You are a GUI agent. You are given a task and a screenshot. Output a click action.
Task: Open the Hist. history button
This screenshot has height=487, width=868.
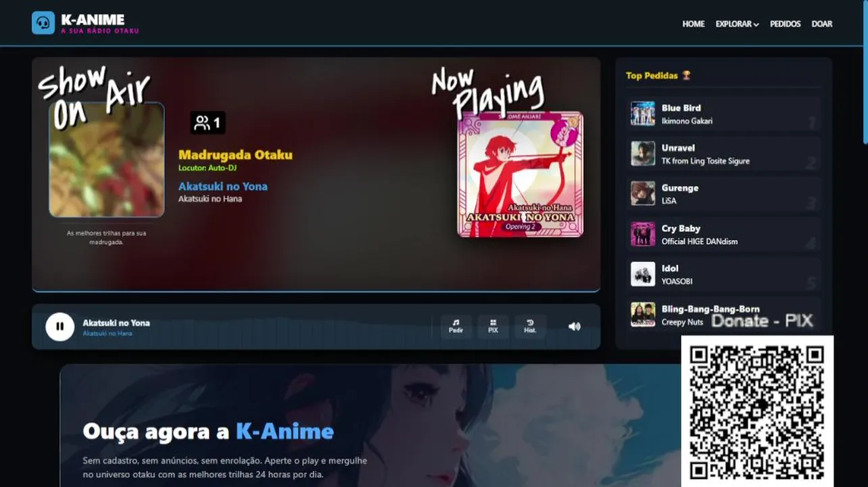[x=530, y=326]
